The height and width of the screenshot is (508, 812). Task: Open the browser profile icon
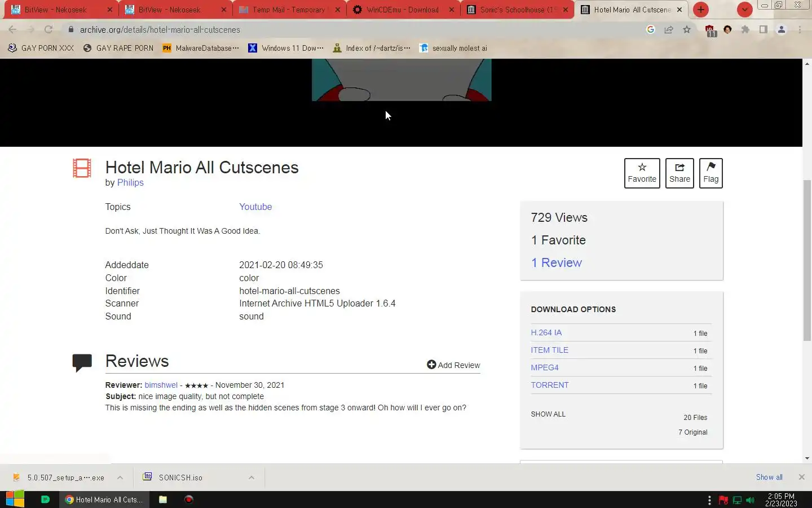(x=782, y=29)
